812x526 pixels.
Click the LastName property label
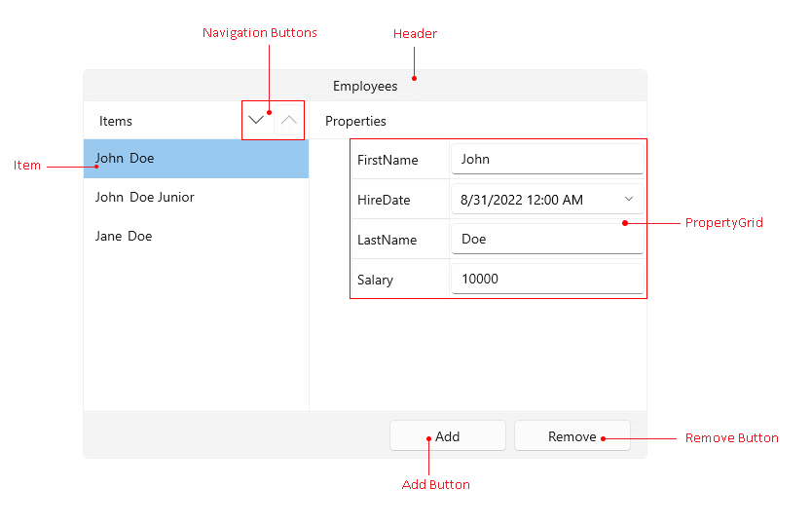[x=387, y=240]
